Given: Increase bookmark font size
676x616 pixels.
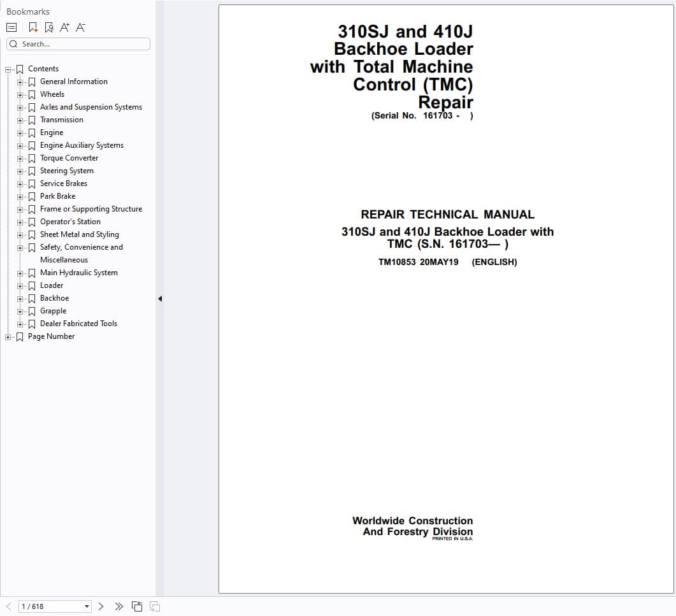Looking at the screenshot, I should point(64,27).
